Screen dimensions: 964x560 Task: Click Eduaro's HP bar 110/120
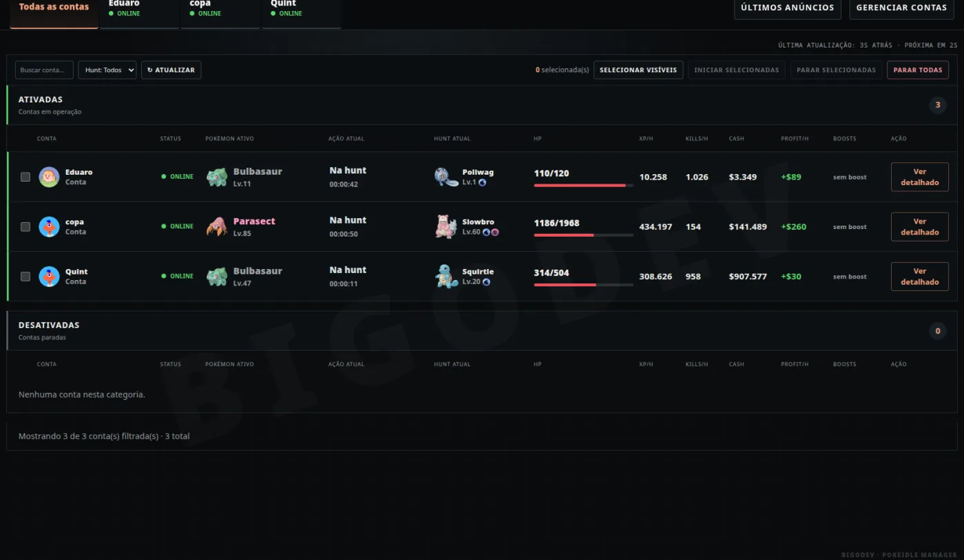tap(583, 186)
